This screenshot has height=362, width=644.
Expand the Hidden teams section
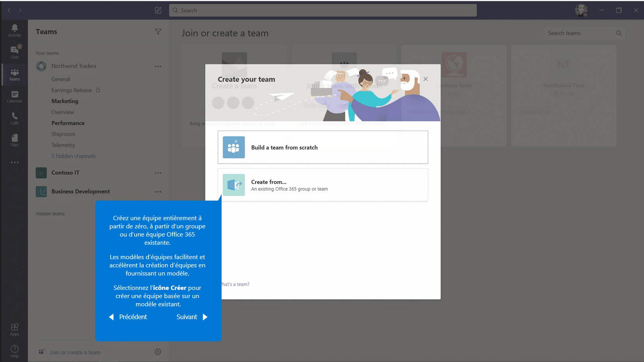50,214
